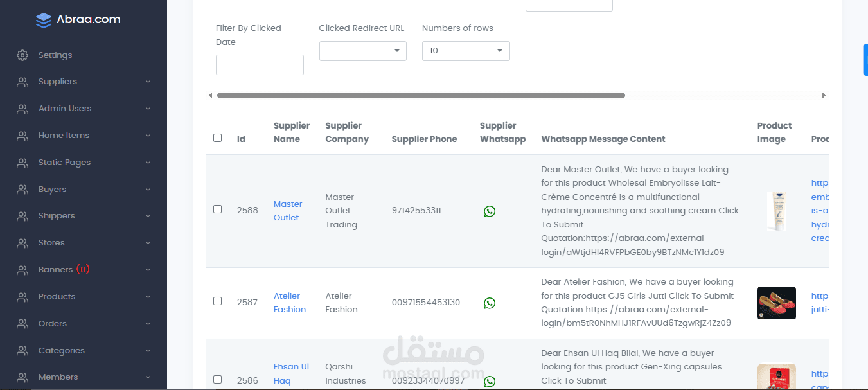Screen dimensions: 868x390
Task: Open the Master Outlet supplier link
Action: click(287, 211)
